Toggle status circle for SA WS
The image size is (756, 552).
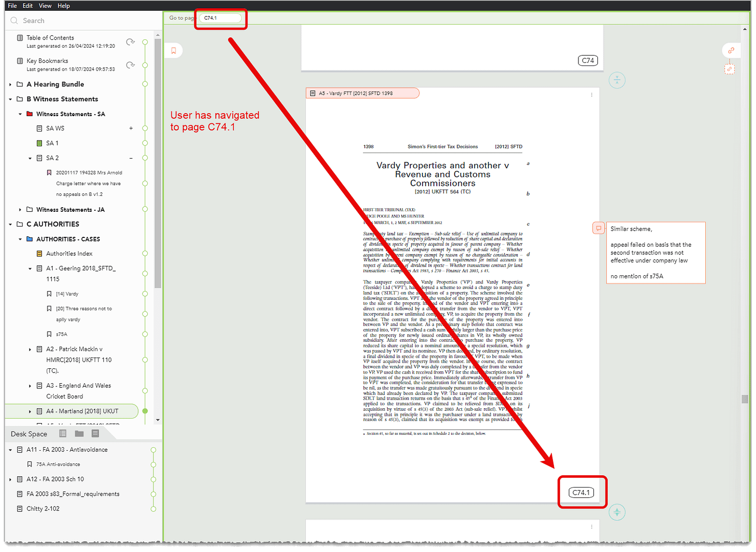(145, 128)
